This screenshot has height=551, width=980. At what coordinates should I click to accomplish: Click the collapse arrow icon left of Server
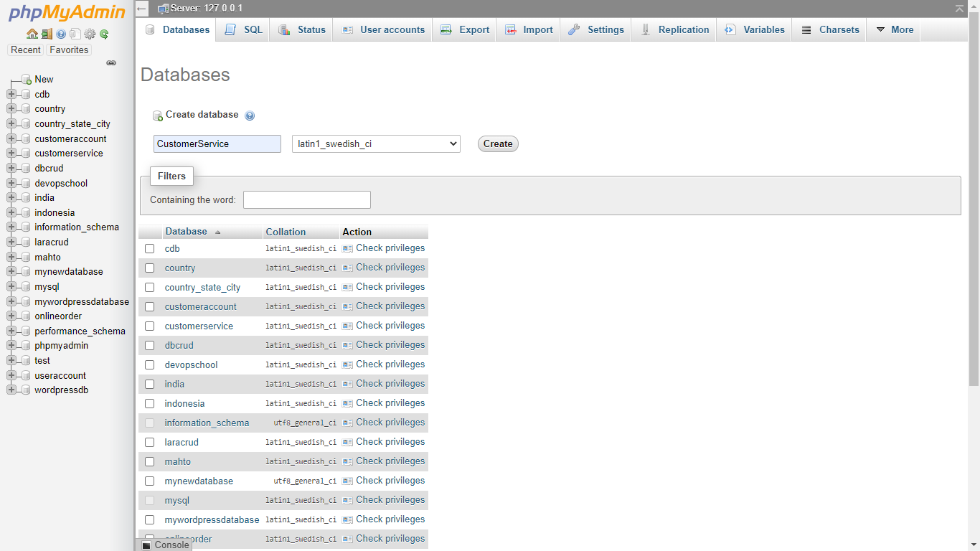coord(142,9)
